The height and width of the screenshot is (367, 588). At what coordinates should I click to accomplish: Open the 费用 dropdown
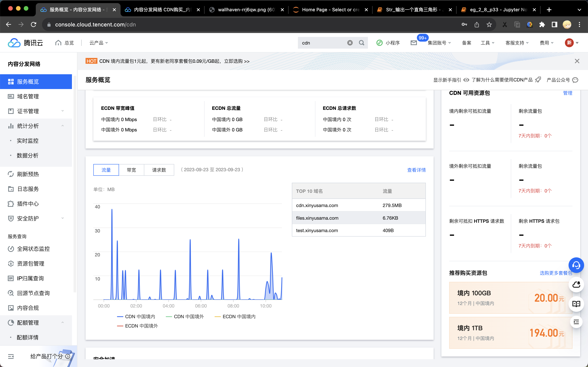[x=546, y=43]
